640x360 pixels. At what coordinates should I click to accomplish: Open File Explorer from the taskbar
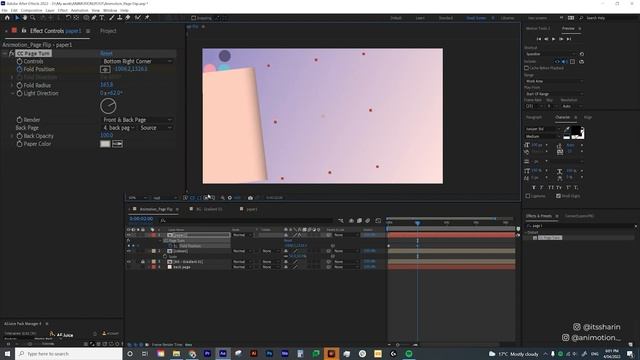pos(176,353)
